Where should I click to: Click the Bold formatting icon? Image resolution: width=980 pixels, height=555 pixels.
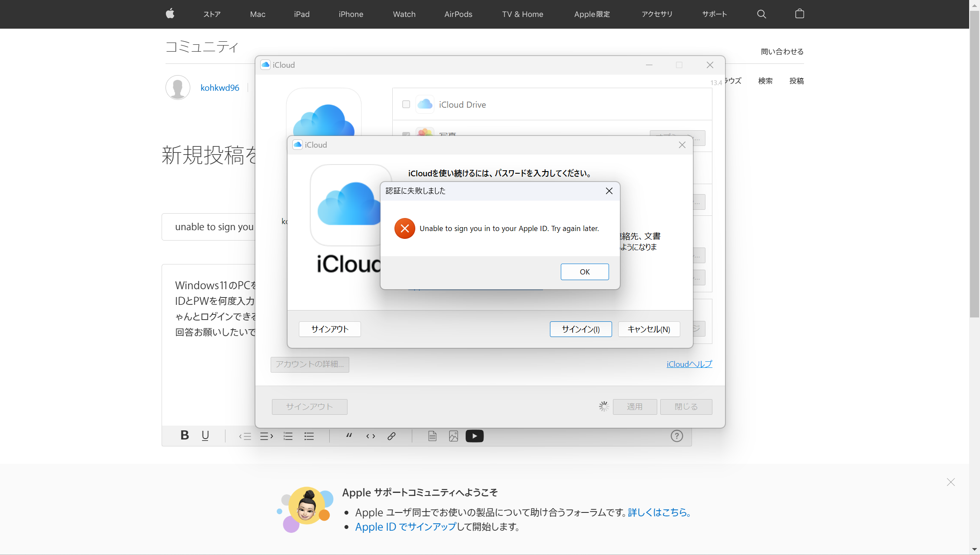pyautogui.click(x=185, y=436)
